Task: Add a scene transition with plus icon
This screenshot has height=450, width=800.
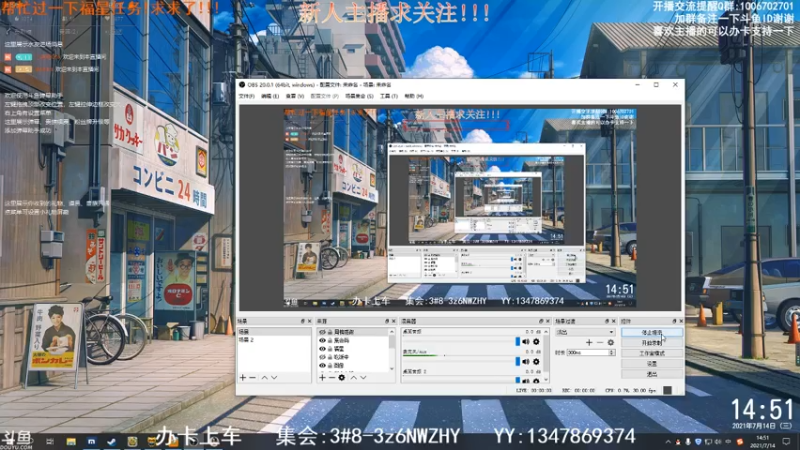Action: pos(589,342)
